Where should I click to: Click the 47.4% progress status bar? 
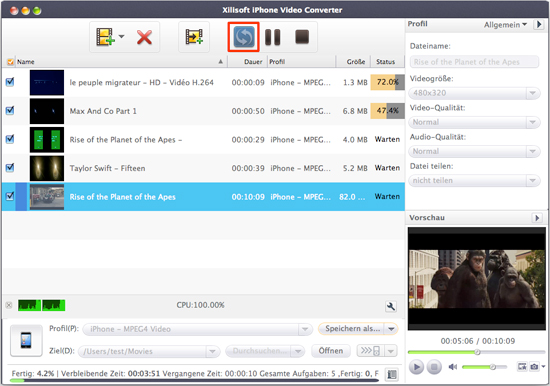pyautogui.click(x=387, y=111)
